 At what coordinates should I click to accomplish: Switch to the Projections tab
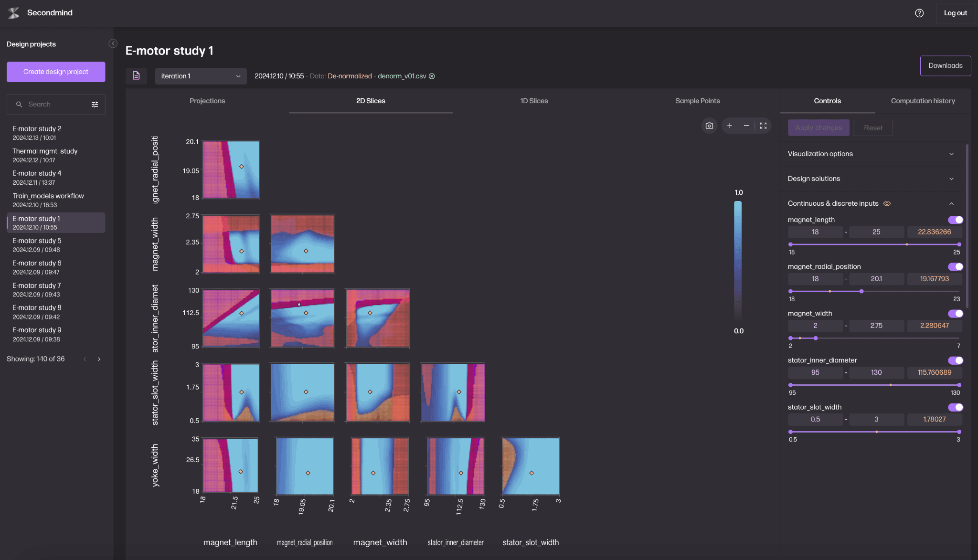(207, 101)
